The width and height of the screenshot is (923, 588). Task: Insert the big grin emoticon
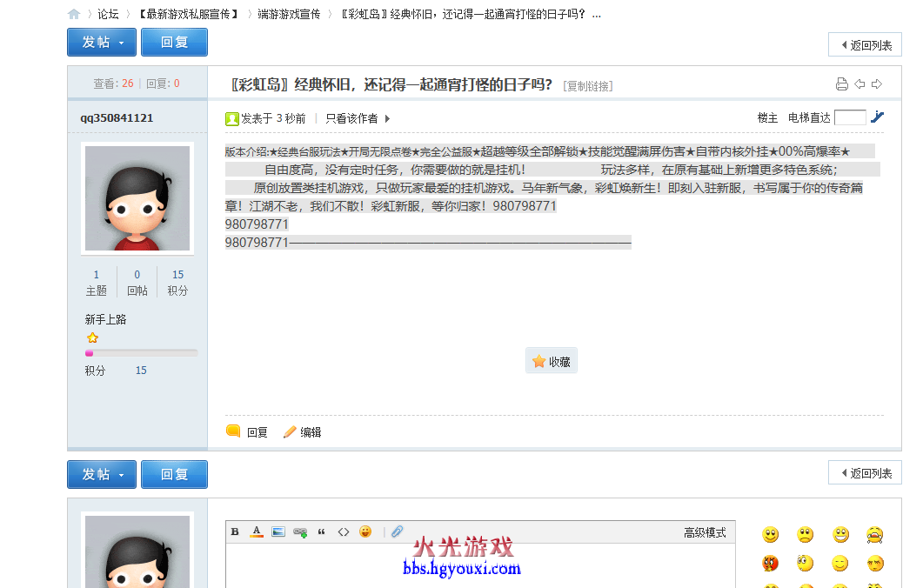[x=840, y=534]
